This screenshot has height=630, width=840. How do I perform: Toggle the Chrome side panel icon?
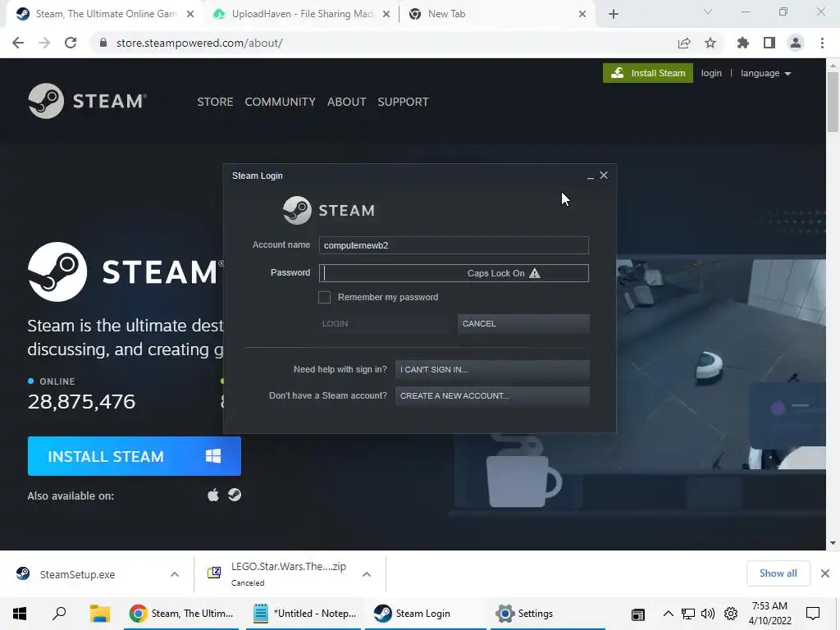[x=769, y=43]
